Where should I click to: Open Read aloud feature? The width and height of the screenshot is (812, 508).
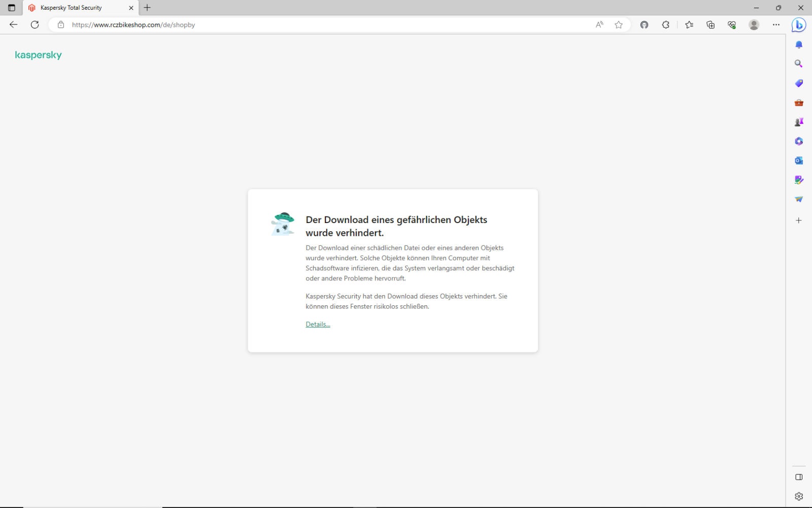pos(599,24)
